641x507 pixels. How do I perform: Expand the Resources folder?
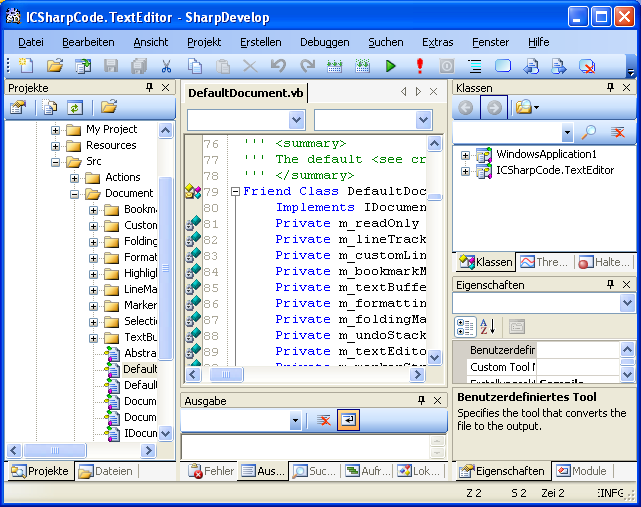tap(55, 146)
